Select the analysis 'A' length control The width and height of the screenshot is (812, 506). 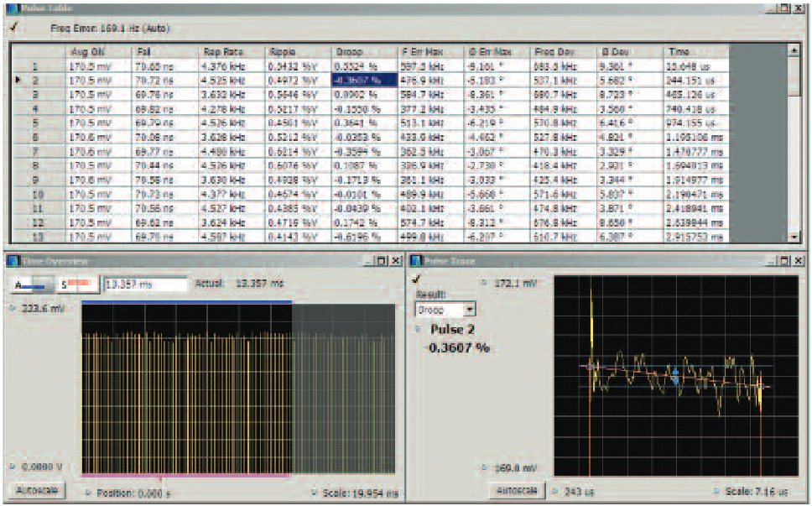[30, 284]
